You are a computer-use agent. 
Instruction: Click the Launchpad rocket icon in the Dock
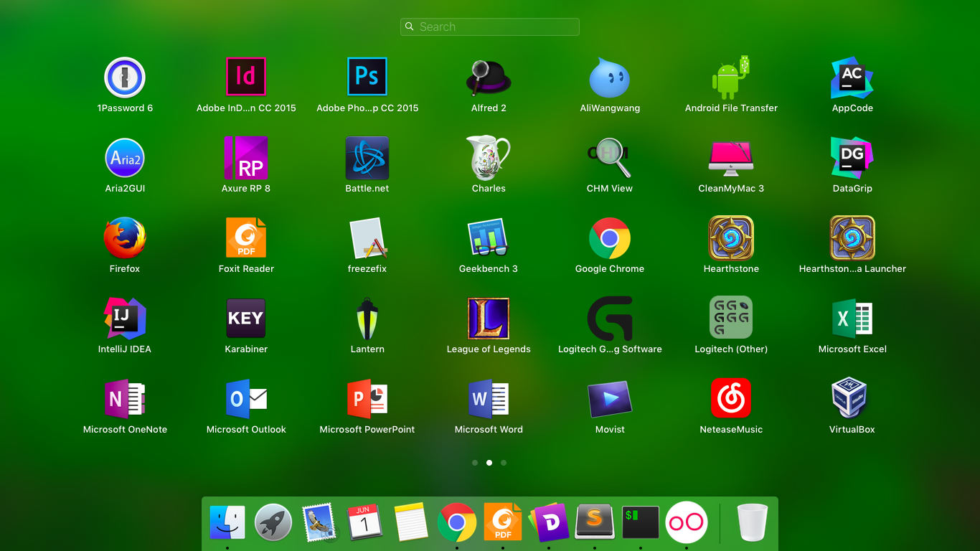(x=273, y=522)
